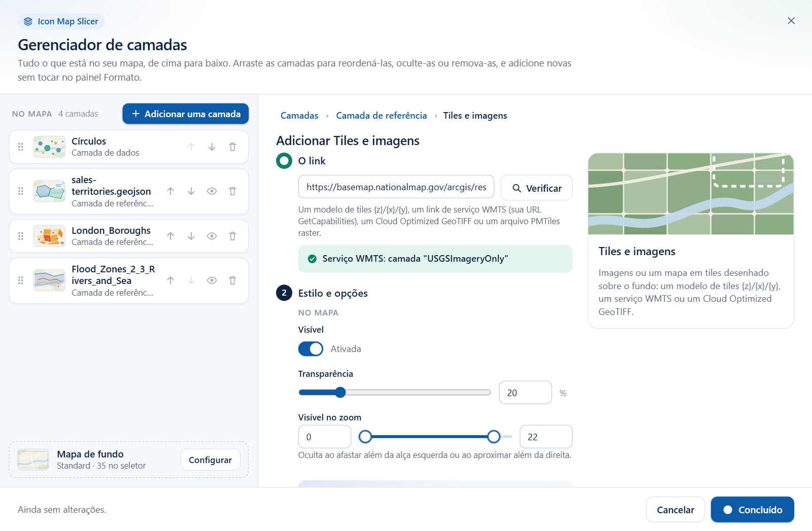Screen dimensions: 812x531
Task: Move Círculos layer down
Action: (212, 147)
